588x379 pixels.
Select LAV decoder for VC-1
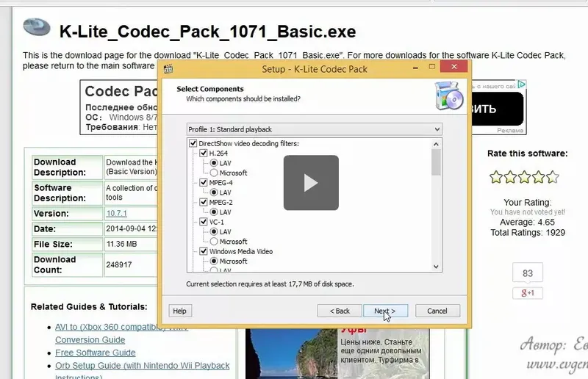pos(214,231)
